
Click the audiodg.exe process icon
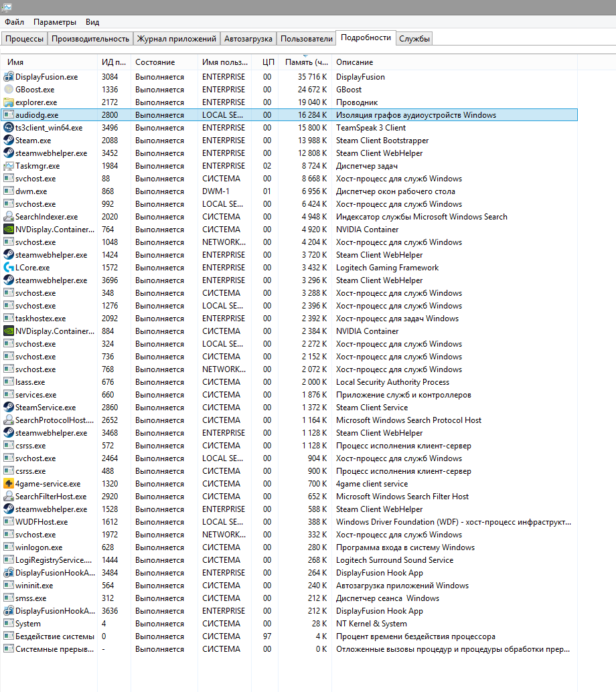[x=9, y=114]
